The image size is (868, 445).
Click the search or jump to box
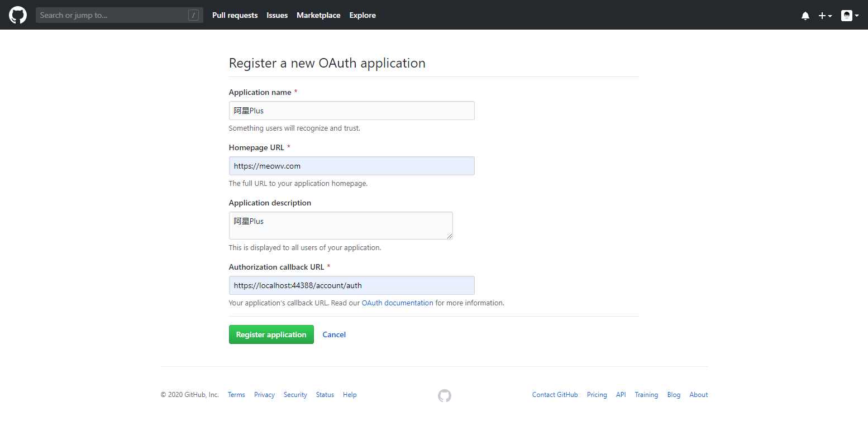(112, 15)
